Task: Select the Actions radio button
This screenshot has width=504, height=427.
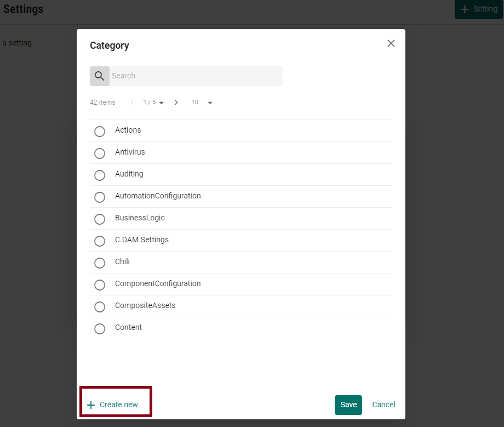Action: 100,132
